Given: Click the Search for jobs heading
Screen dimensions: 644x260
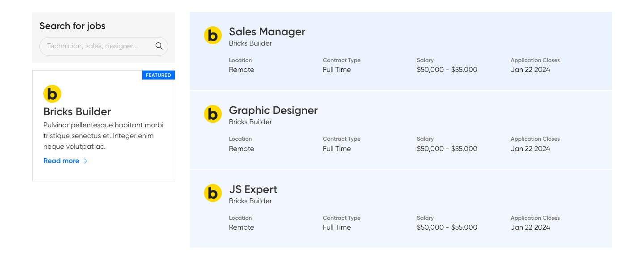Looking at the screenshot, I should pos(72,26).
